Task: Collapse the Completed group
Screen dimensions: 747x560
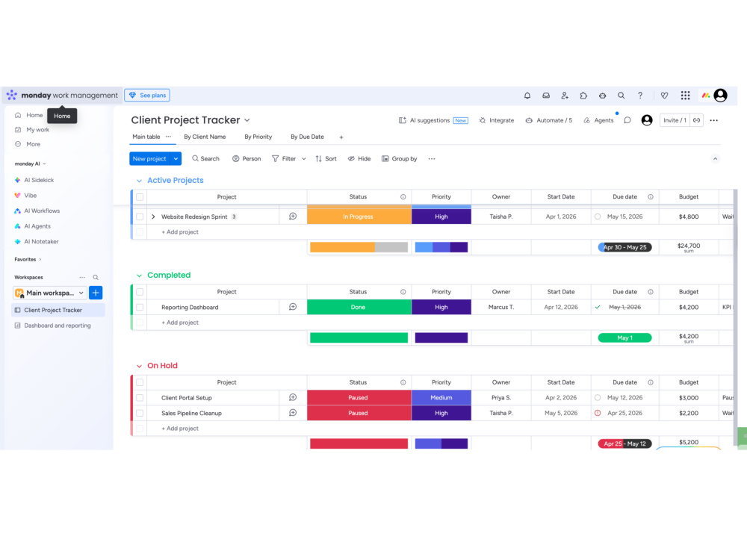Action: (x=139, y=276)
